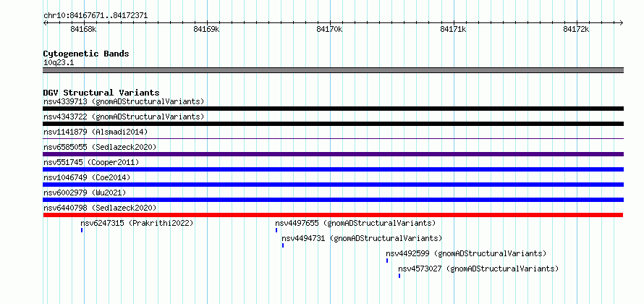
Task: Click the 84172k ruler tick label
Action: pyautogui.click(x=576, y=29)
